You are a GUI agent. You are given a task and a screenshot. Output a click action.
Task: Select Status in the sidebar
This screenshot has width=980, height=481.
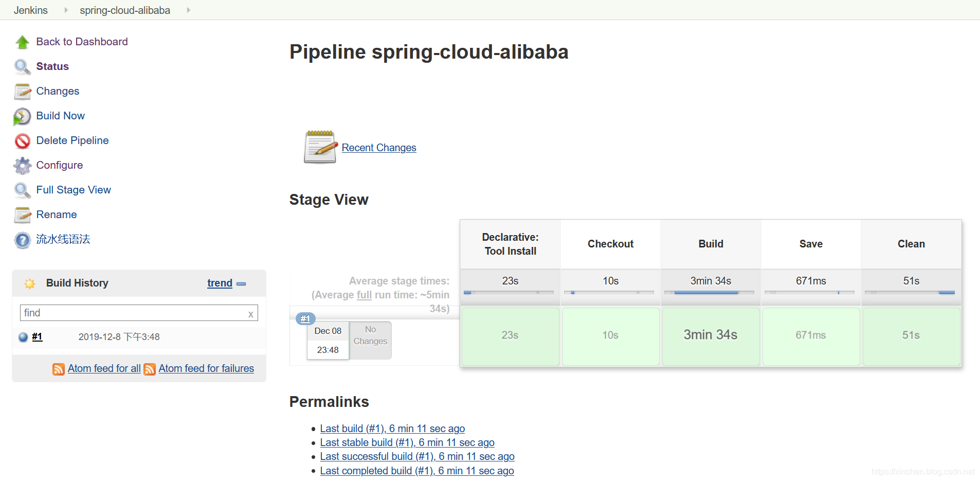point(52,66)
